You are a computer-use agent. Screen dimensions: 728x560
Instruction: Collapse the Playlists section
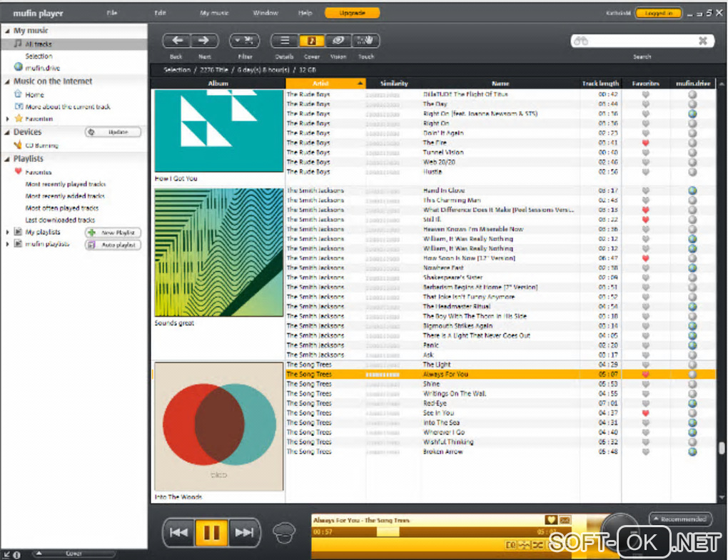click(7, 159)
